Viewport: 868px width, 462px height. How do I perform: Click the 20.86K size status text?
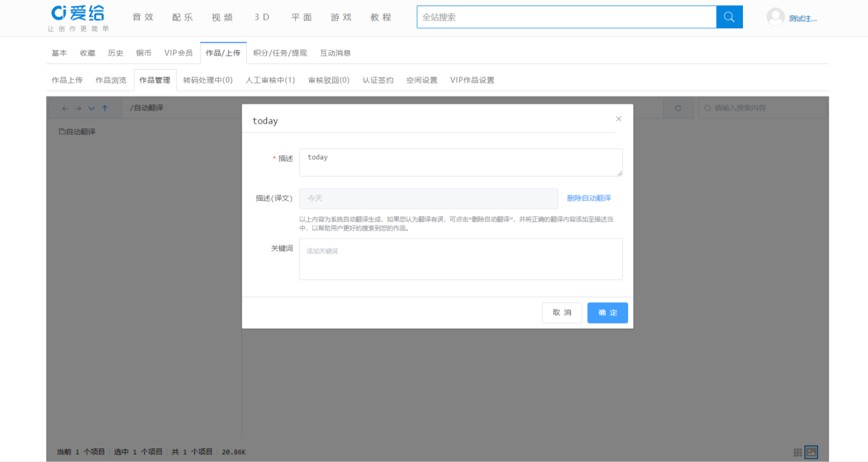click(x=234, y=452)
